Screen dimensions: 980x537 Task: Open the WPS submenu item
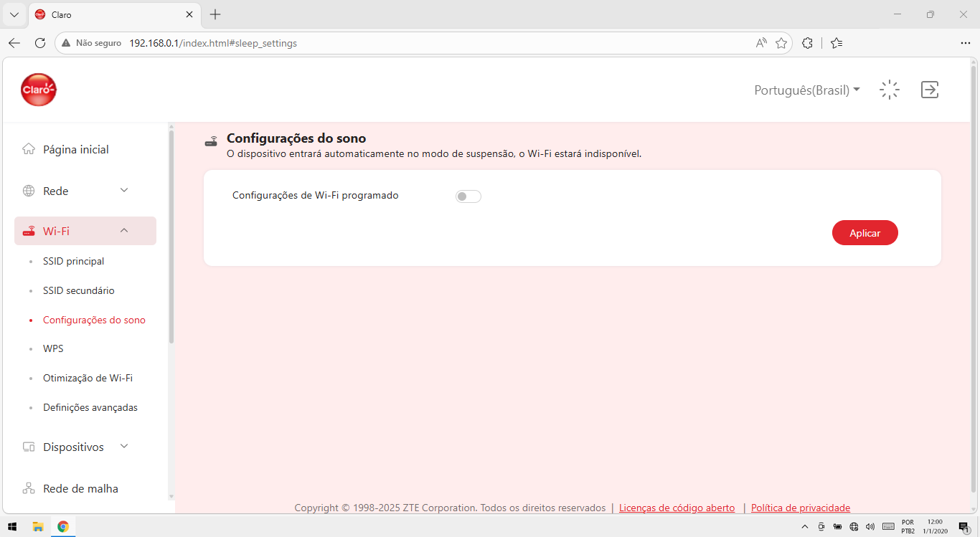(53, 348)
